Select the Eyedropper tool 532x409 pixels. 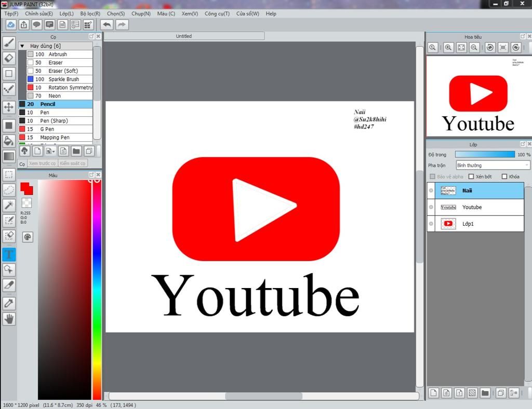(x=9, y=303)
